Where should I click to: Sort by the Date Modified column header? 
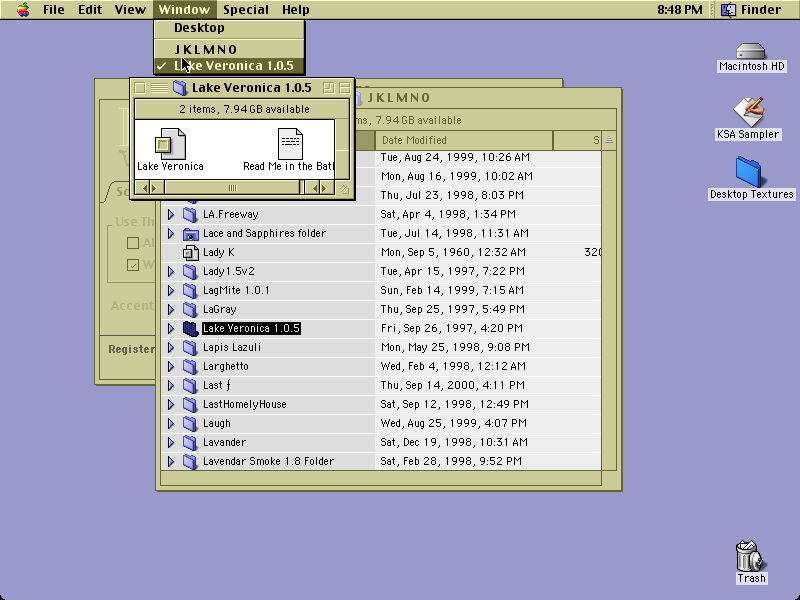click(464, 140)
